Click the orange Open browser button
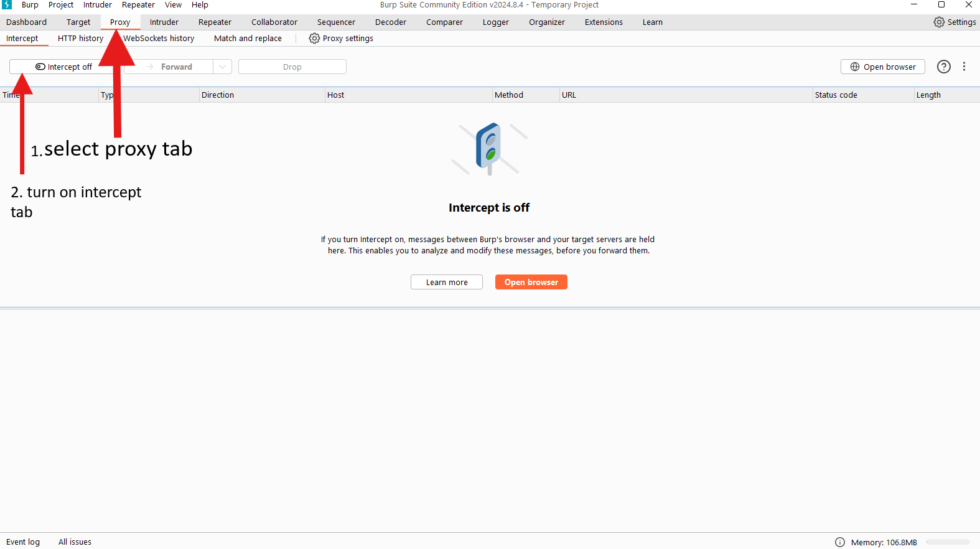The width and height of the screenshot is (980, 549). click(531, 282)
